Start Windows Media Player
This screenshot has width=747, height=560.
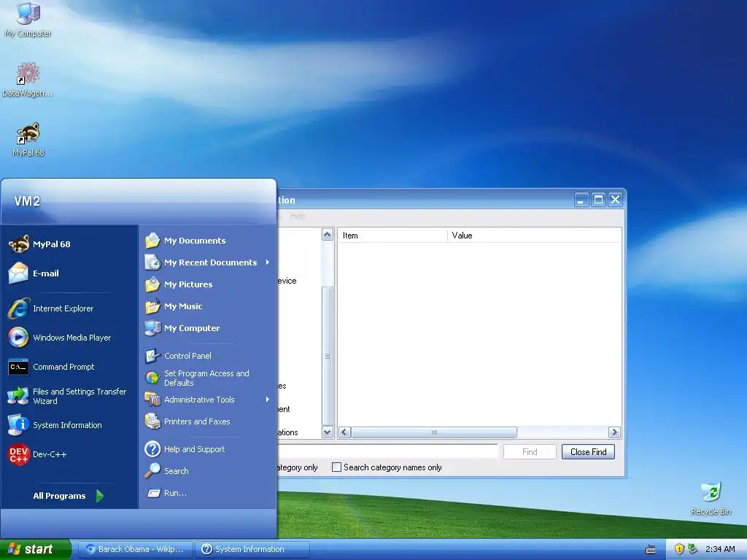click(x=69, y=338)
